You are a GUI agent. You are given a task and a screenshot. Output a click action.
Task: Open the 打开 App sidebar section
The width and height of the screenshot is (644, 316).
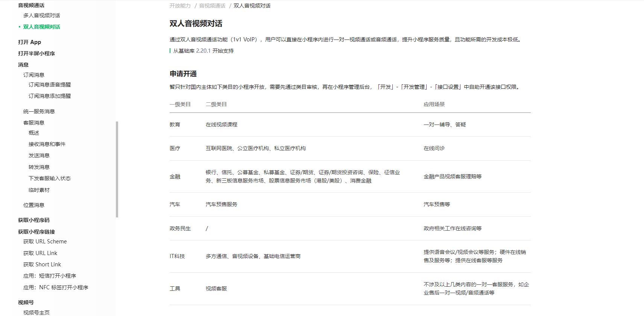(29, 42)
